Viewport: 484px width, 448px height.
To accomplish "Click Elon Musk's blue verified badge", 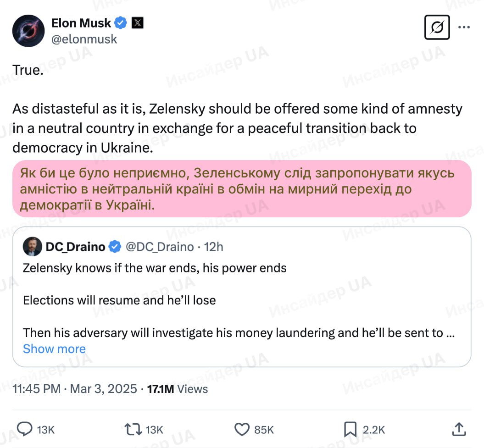I will tap(121, 22).
